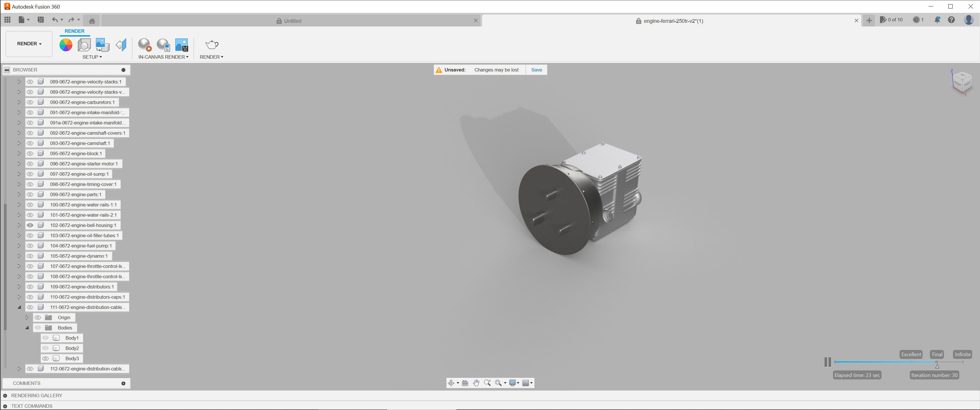Click the Capture Image icon
The height and width of the screenshot is (410, 980).
pyautogui.click(x=181, y=45)
